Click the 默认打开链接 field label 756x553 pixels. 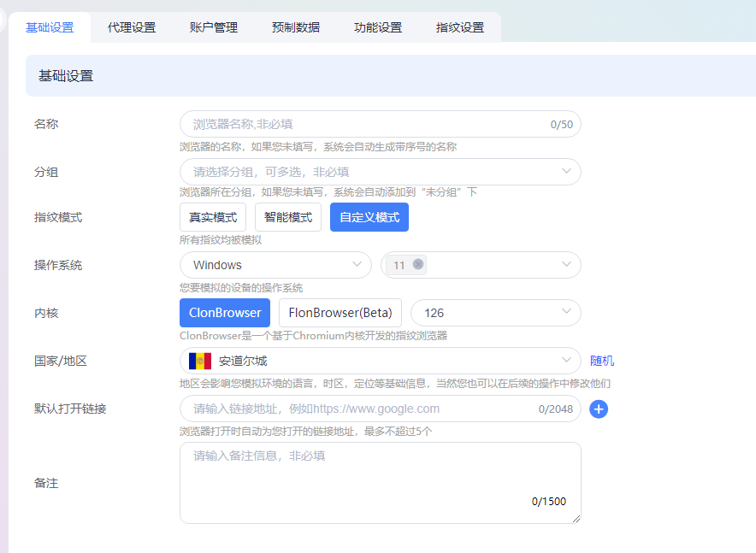pos(70,409)
